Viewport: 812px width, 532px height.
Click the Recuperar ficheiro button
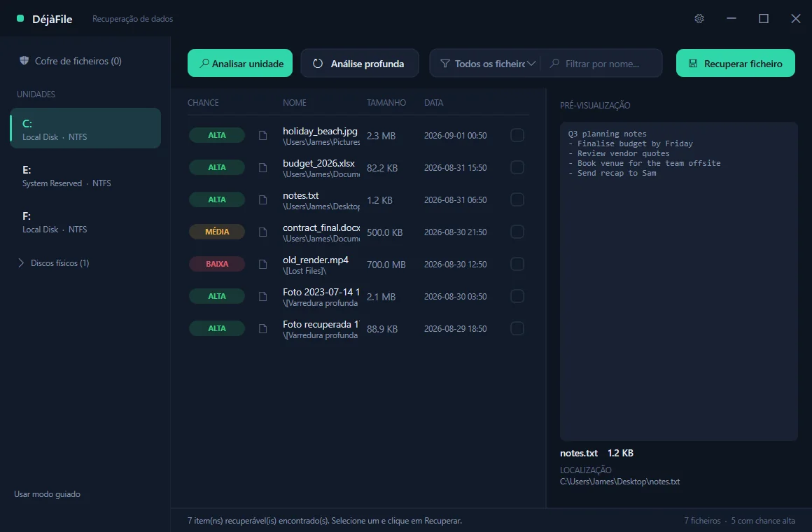point(736,63)
